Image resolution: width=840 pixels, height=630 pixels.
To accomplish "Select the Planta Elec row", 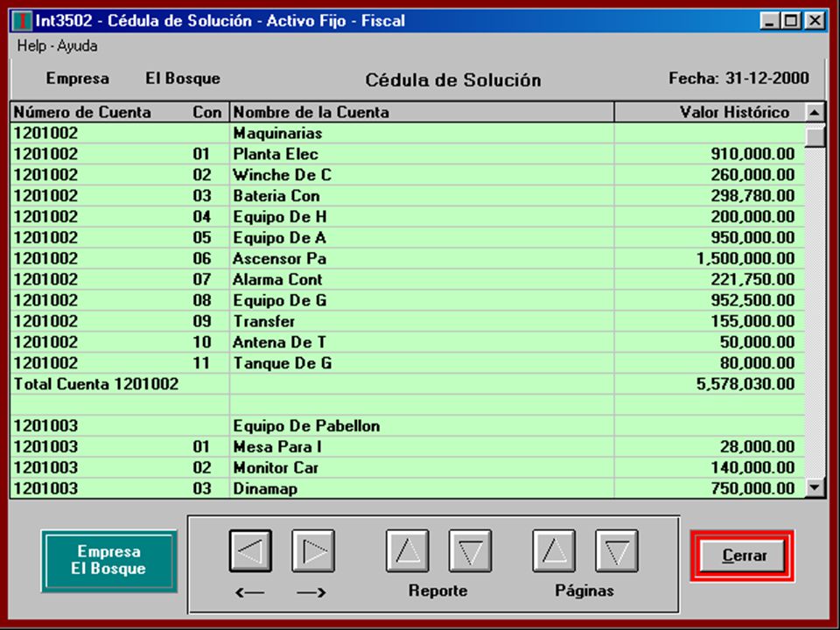I will click(408, 154).
